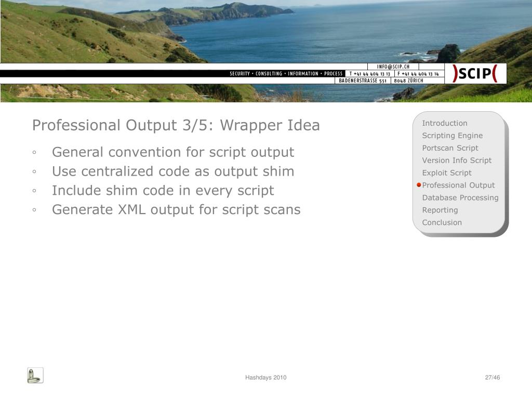532x399 pixels.
Task: Click the INFO@SCIP.CH email address
Action: [x=393, y=66]
